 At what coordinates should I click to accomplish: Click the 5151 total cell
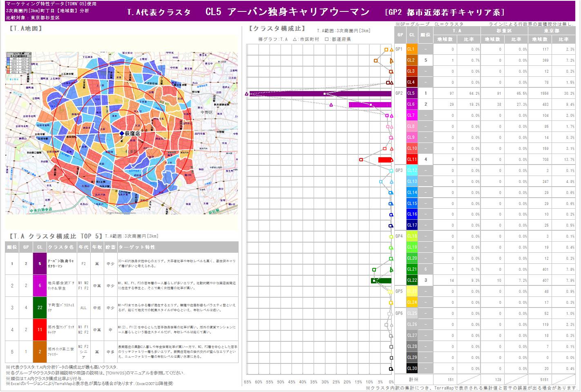tap(540, 379)
